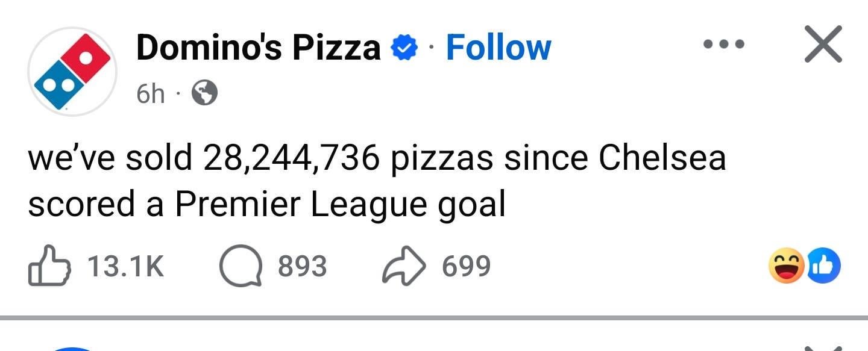Click the globe public audience icon
The height and width of the screenshot is (351, 868).
click(204, 93)
